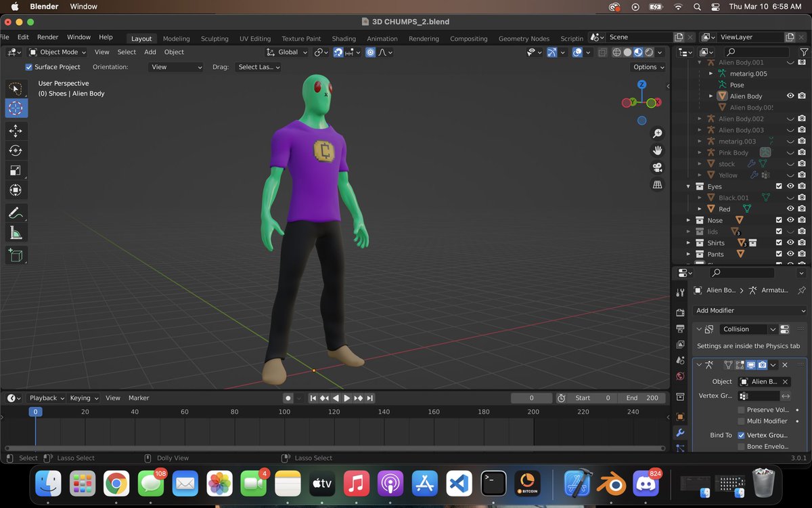This screenshot has width=812, height=508.
Task: Open the Keying popover
Action: click(85, 398)
